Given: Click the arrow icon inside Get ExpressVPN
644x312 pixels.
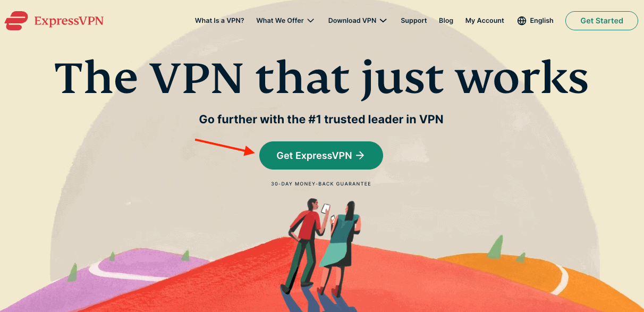Looking at the screenshot, I should click(360, 155).
